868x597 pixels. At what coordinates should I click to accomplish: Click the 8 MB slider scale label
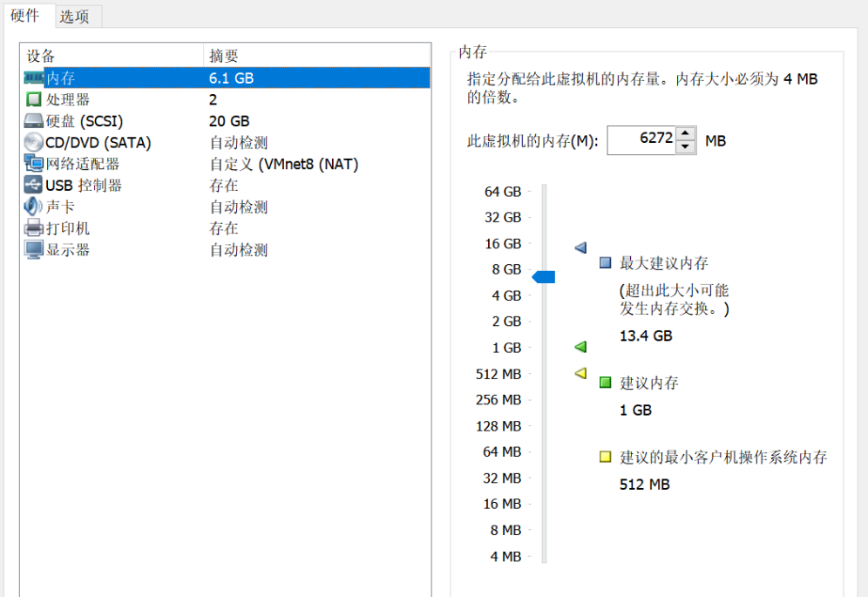coord(505,531)
